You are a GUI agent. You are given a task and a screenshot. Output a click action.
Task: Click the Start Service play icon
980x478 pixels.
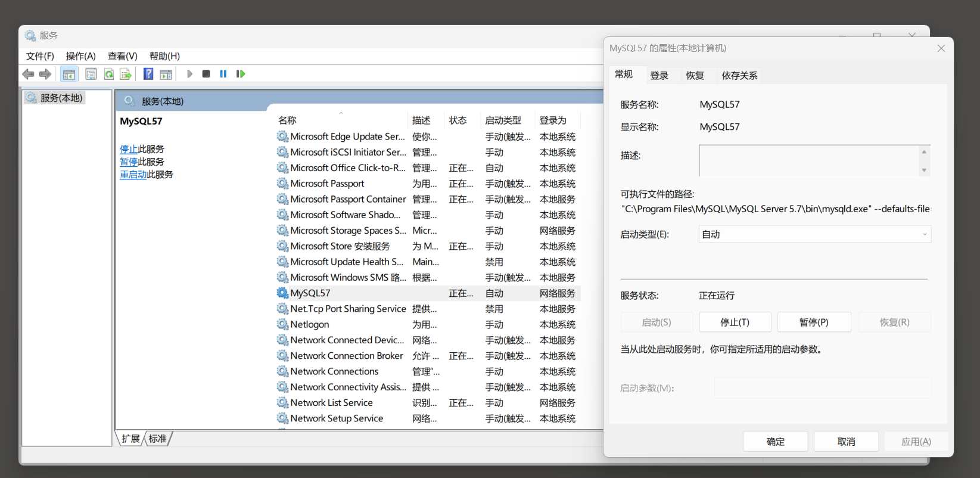point(189,74)
